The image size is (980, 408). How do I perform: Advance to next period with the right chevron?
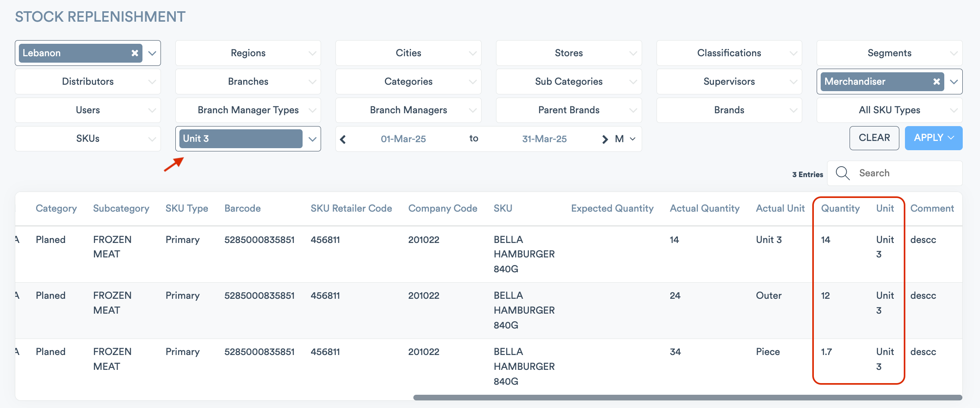[605, 139]
